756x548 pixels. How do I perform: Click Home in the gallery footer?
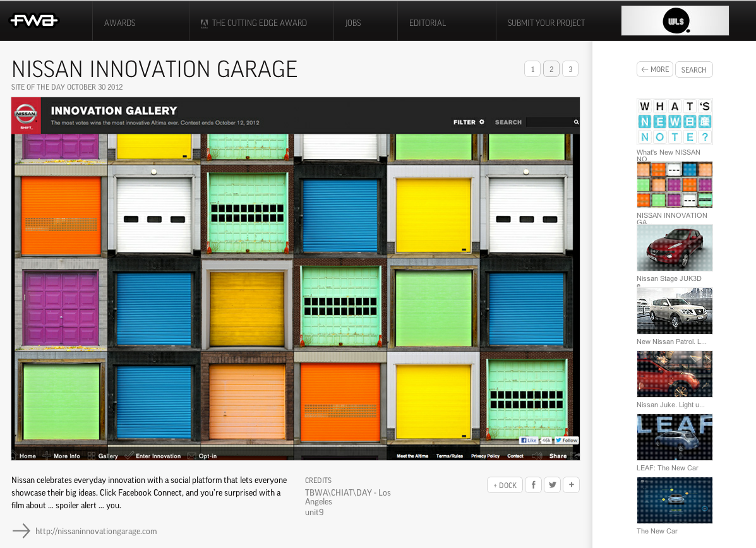click(28, 456)
